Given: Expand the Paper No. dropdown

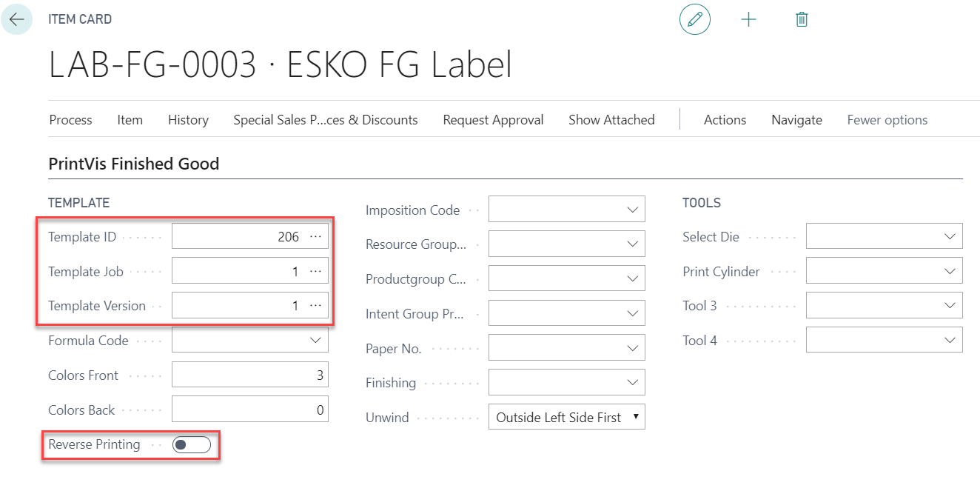Looking at the screenshot, I should 632,348.
